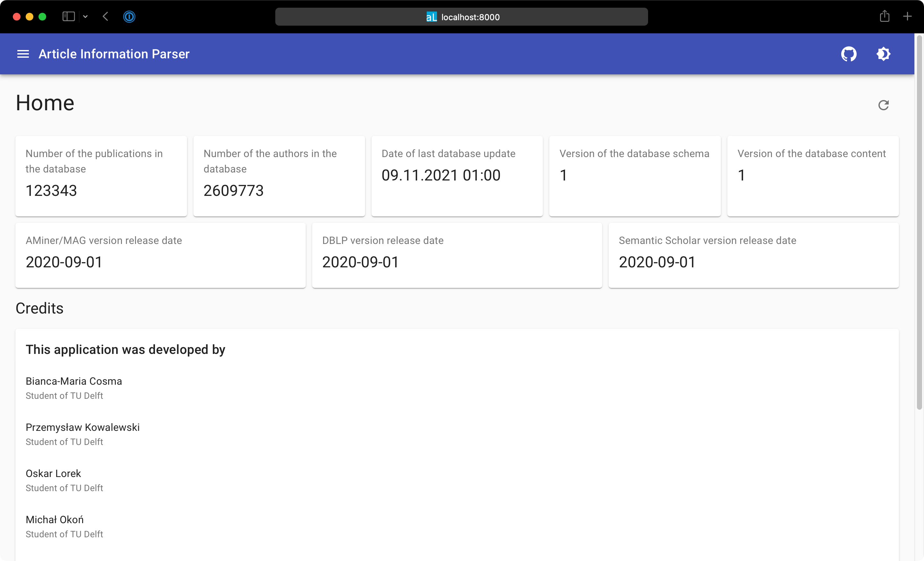Click the Semantic Scholar release date card

(753, 255)
